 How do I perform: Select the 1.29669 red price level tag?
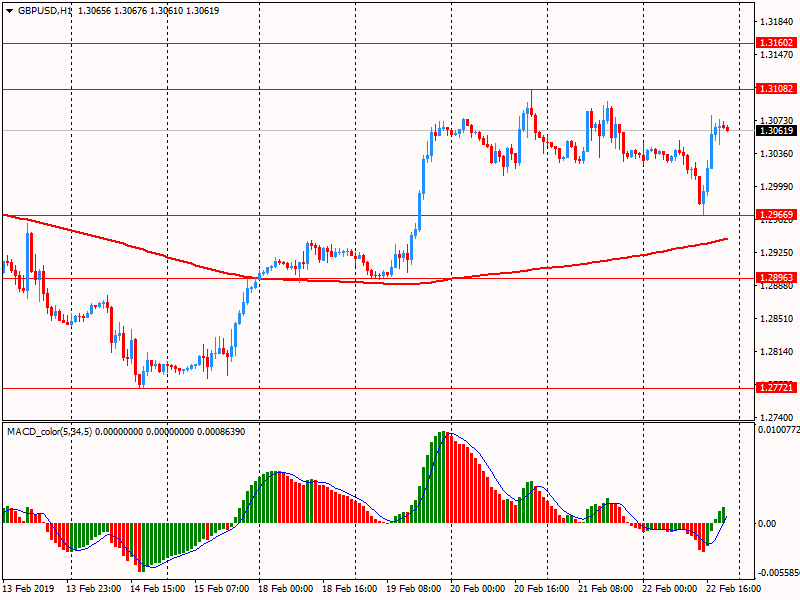click(776, 215)
